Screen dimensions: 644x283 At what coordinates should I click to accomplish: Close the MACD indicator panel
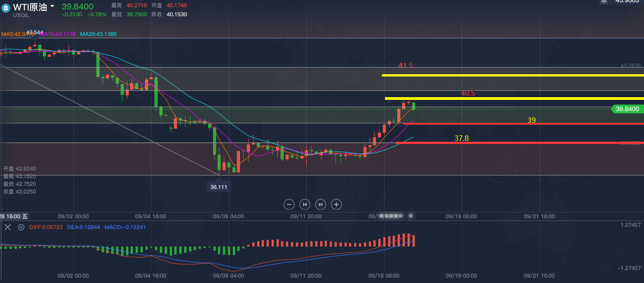point(8,227)
